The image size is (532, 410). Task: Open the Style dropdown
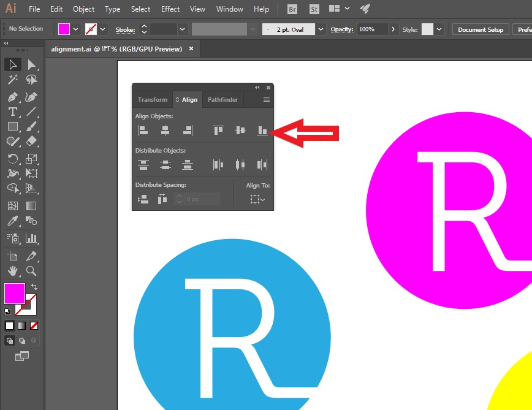439,29
